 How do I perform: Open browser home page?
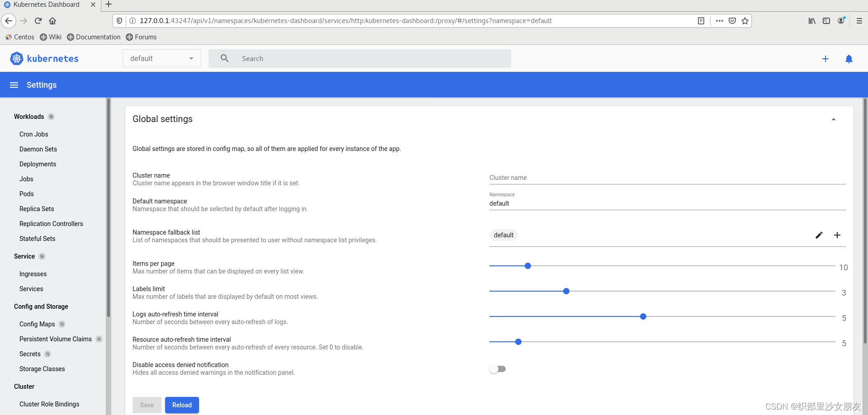[x=52, y=21]
